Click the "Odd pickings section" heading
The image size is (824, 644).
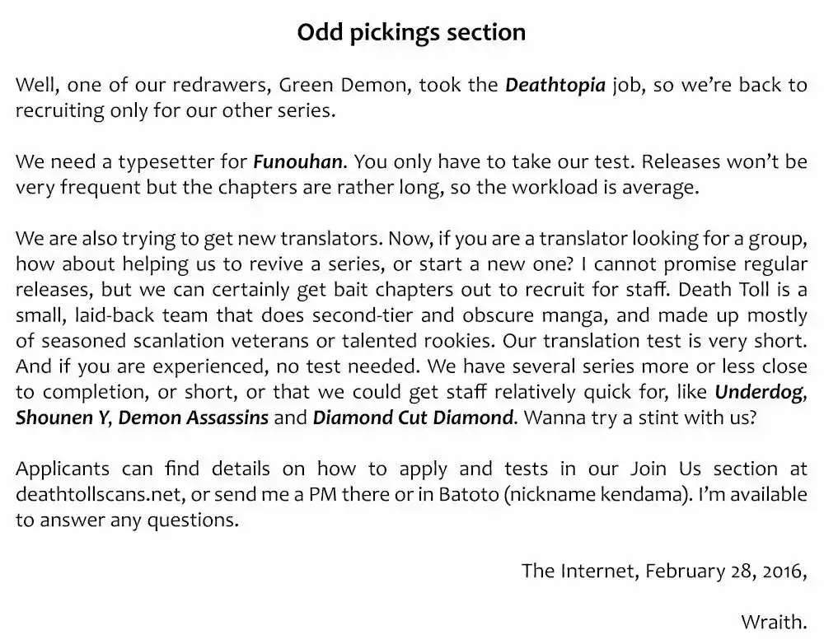[411, 32]
